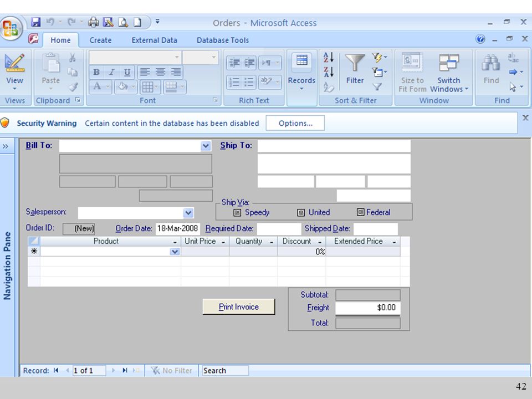Open the View menu button
This screenshot has height=399, width=532.
14,72
